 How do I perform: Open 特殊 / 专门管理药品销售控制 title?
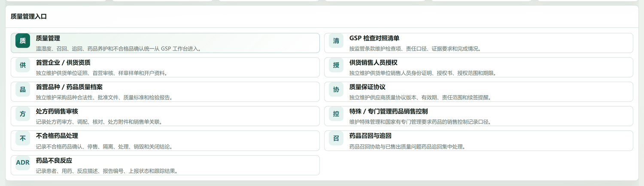(389, 111)
